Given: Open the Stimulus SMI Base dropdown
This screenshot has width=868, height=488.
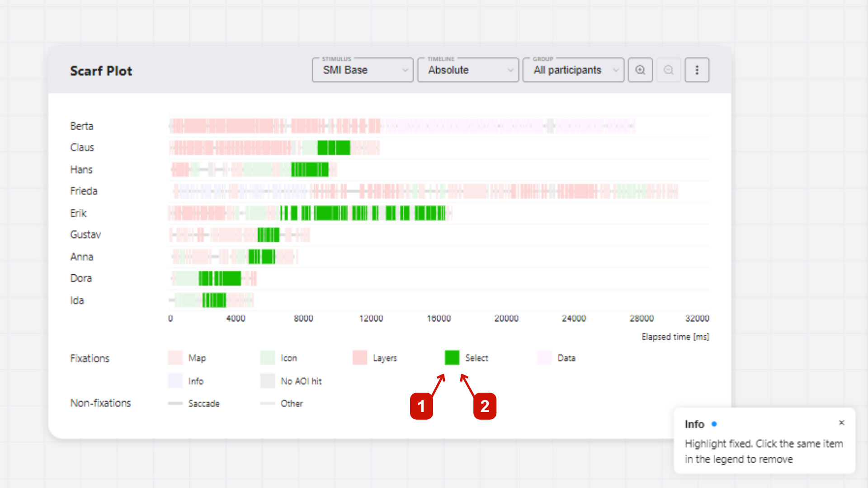Looking at the screenshot, I should (x=363, y=70).
